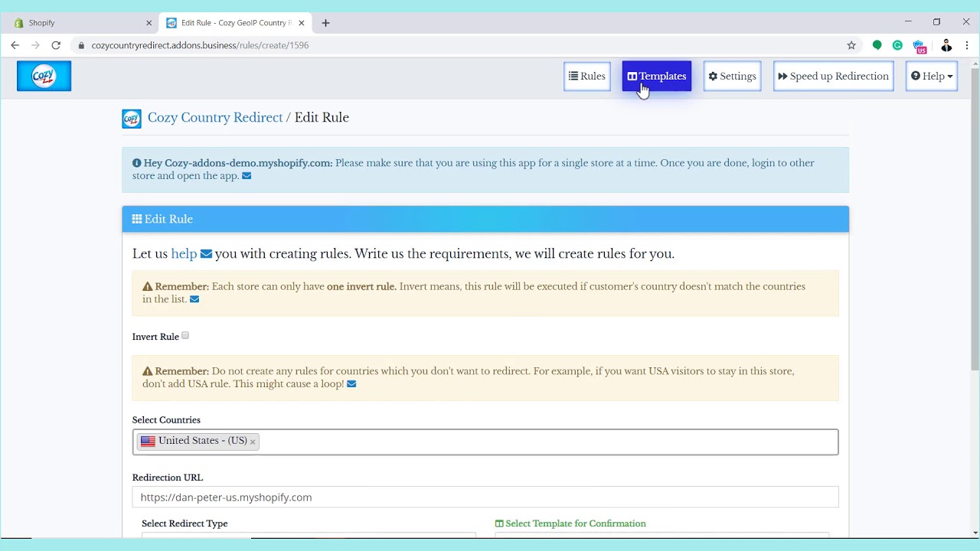Click the Select Template for Confirmation label

point(570,523)
